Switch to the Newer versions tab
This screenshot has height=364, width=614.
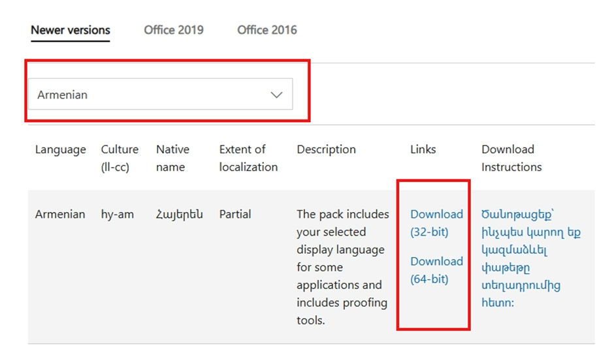click(x=71, y=30)
